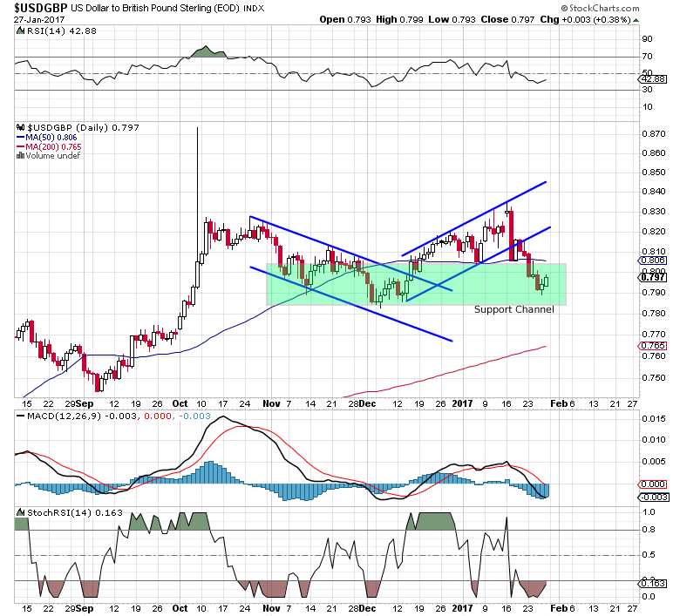Click the MACD black line legend marker

pyautogui.click(x=20, y=416)
